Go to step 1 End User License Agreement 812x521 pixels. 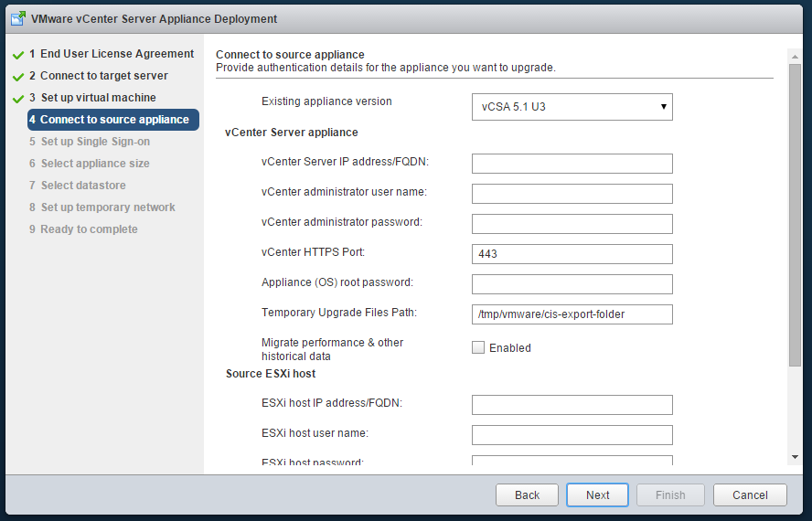[x=112, y=54]
